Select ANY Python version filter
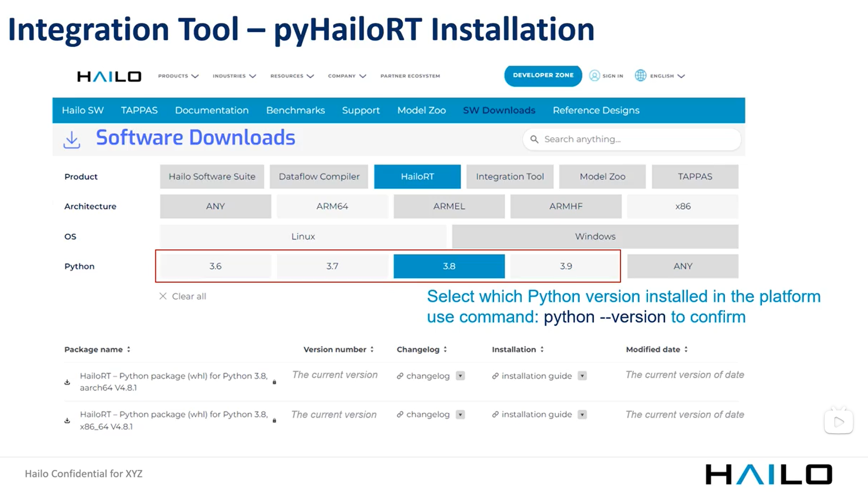Image resolution: width=868 pixels, height=492 pixels. [x=683, y=266]
